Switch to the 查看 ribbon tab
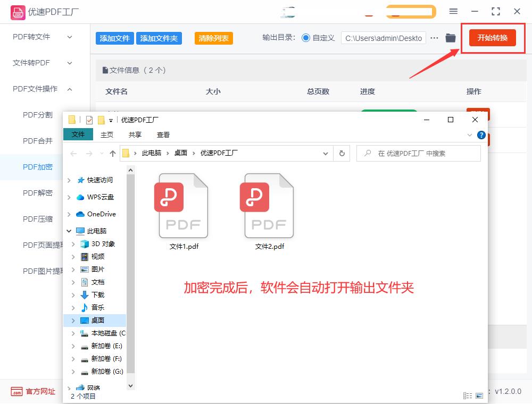 tap(163, 134)
